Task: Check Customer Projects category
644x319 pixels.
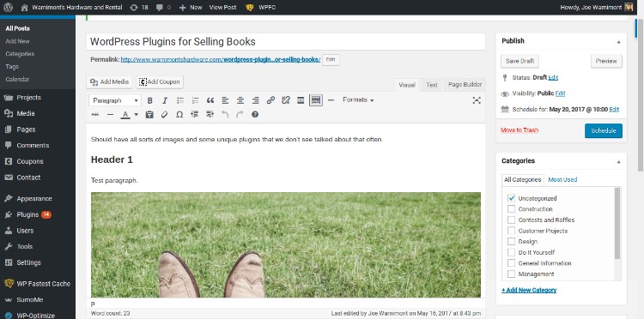Action: tap(512, 231)
